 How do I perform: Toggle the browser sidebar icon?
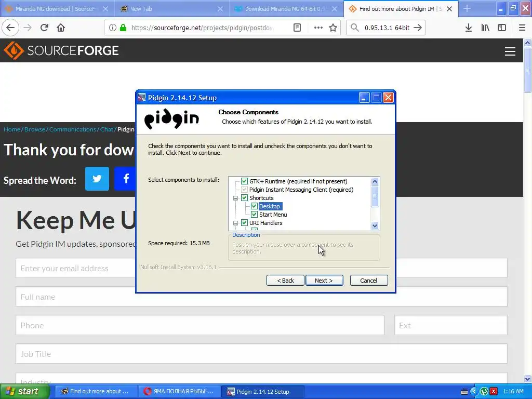pyautogui.click(x=502, y=28)
